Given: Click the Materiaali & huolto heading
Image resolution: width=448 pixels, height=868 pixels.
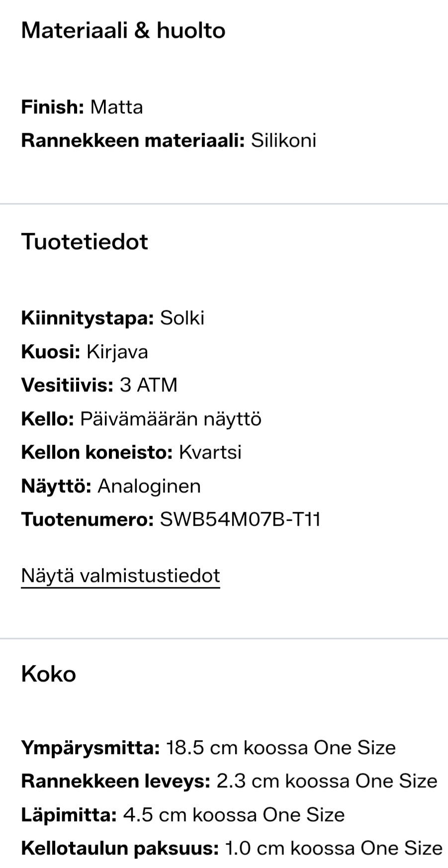Looking at the screenshot, I should coord(123,30).
